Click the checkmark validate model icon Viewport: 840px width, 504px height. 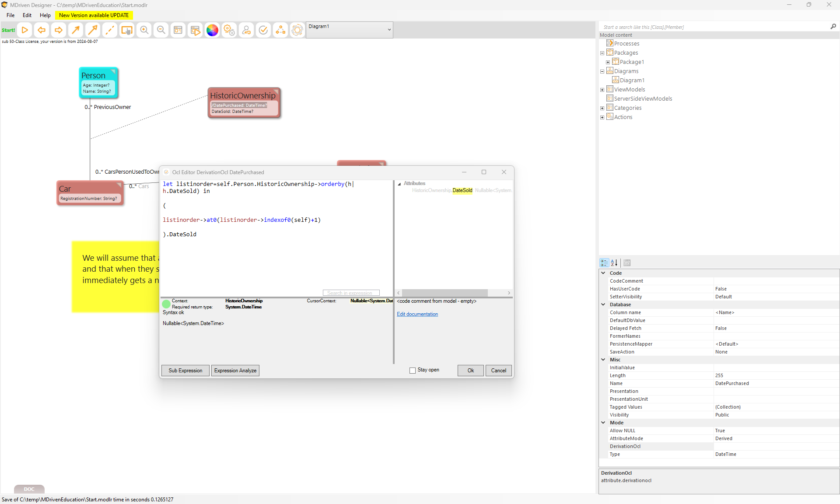pyautogui.click(x=263, y=30)
